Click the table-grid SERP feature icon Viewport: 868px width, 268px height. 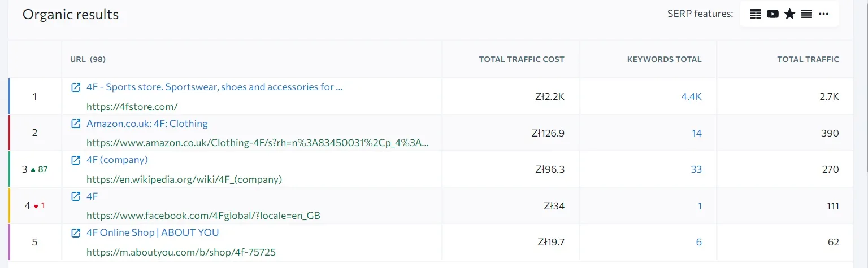click(756, 14)
